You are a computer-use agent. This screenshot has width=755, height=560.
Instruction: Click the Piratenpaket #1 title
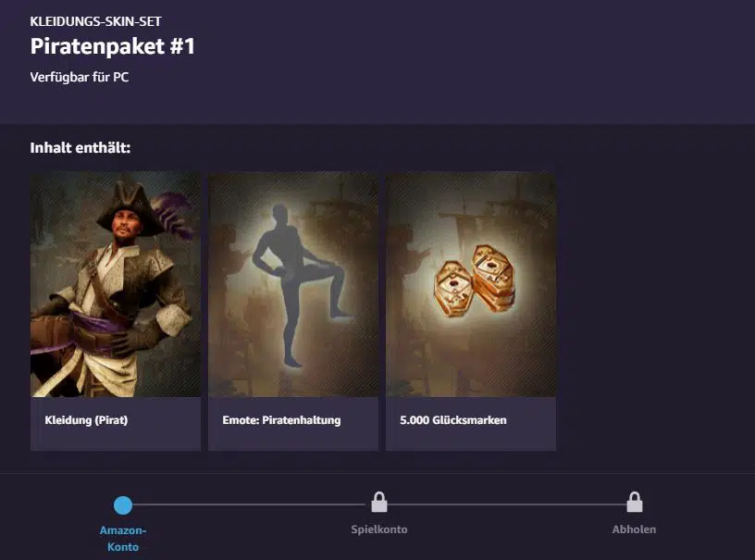113,46
